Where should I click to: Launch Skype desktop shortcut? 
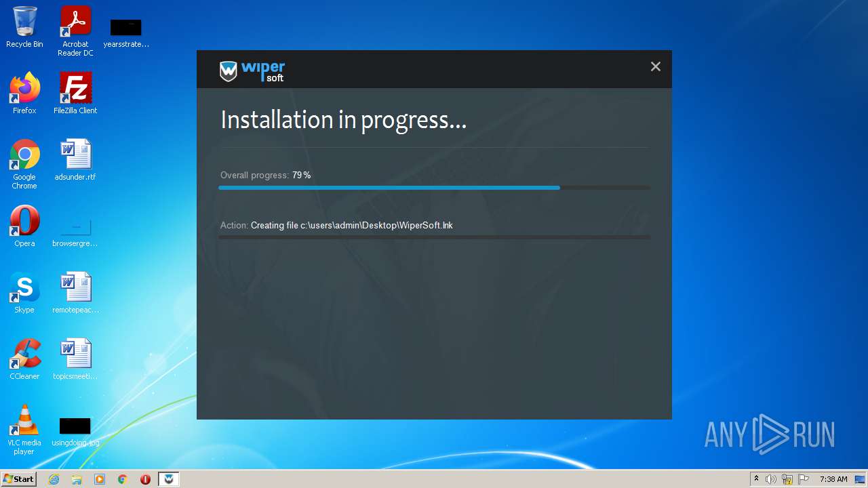click(x=24, y=293)
